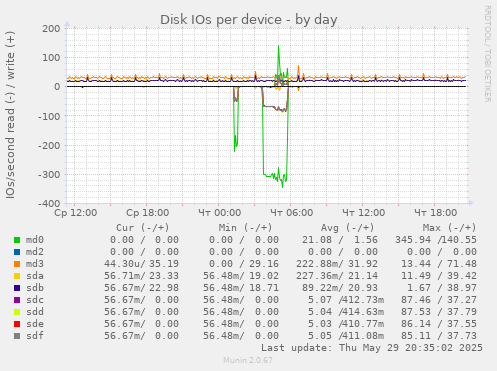Screen dimensions: 497x371
Task: Click sde average value '5.03 /410.77m'
Action: tap(346, 324)
